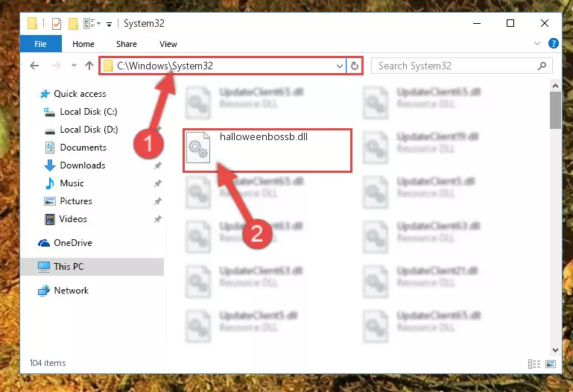Click the Properties quick access toolbar icon
The width and height of the screenshot is (573, 392).
pyautogui.click(x=57, y=24)
